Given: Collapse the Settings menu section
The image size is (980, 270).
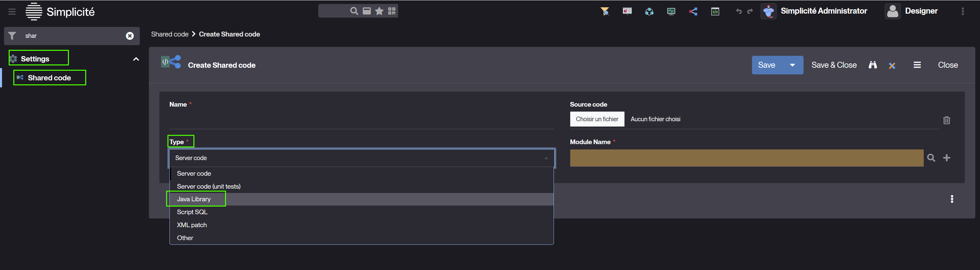Looking at the screenshot, I should (x=136, y=59).
